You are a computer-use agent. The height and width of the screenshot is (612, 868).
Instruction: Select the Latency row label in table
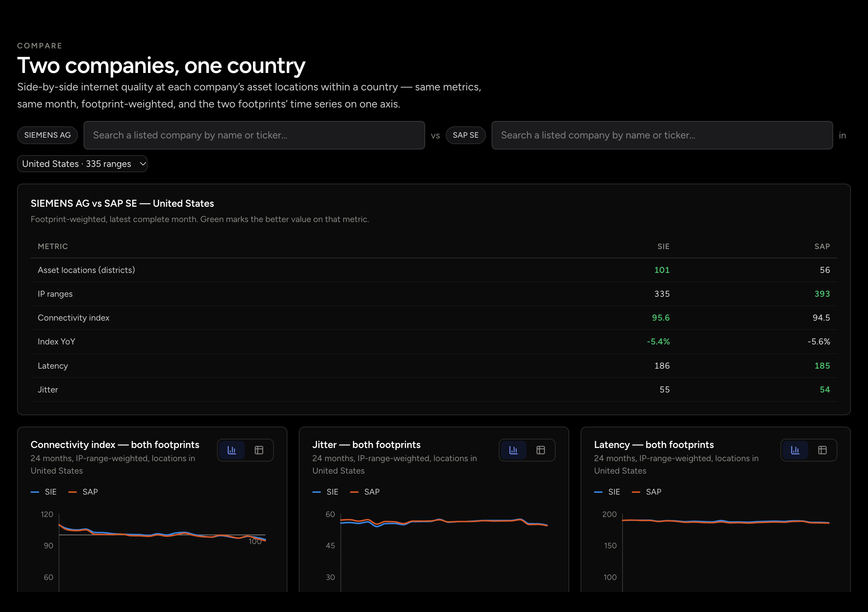coord(53,366)
